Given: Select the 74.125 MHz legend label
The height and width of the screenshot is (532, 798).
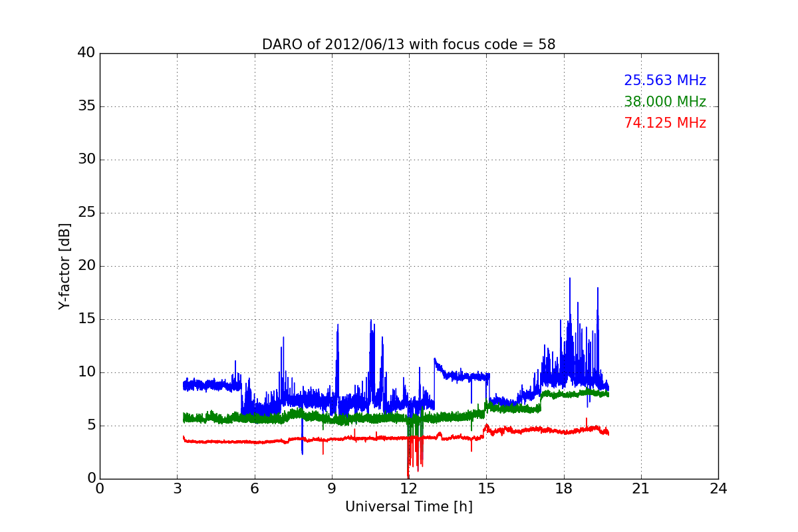Looking at the screenshot, I should tap(665, 123).
